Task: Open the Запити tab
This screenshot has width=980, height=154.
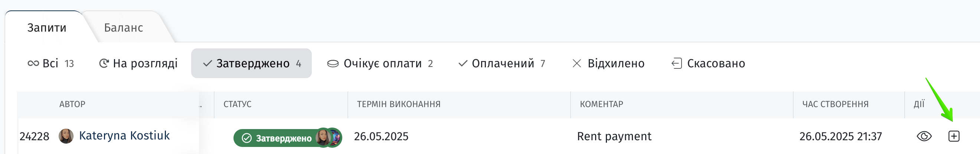Action: (47, 28)
